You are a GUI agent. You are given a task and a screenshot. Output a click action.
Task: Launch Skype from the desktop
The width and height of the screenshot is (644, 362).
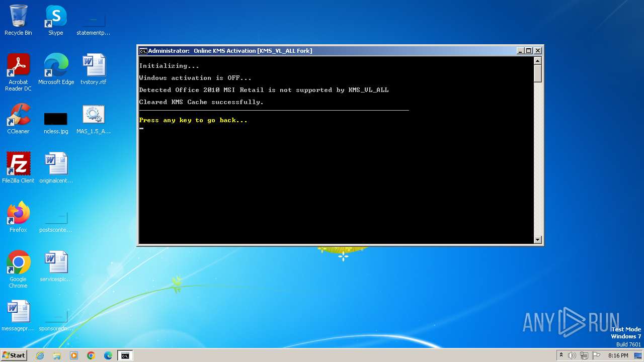click(55, 20)
